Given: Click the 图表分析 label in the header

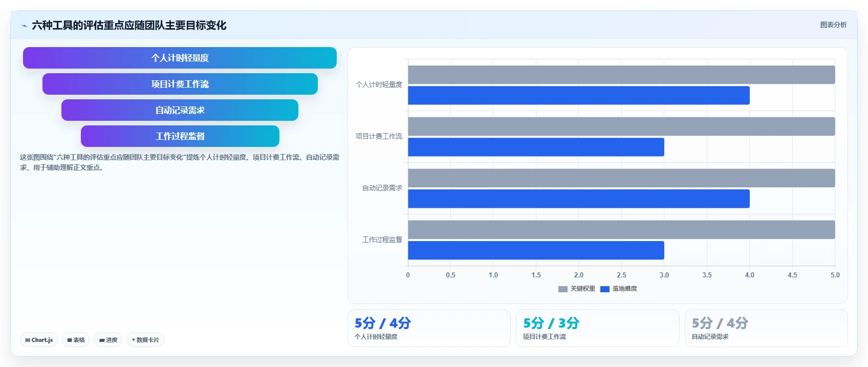Looking at the screenshot, I should [x=833, y=25].
